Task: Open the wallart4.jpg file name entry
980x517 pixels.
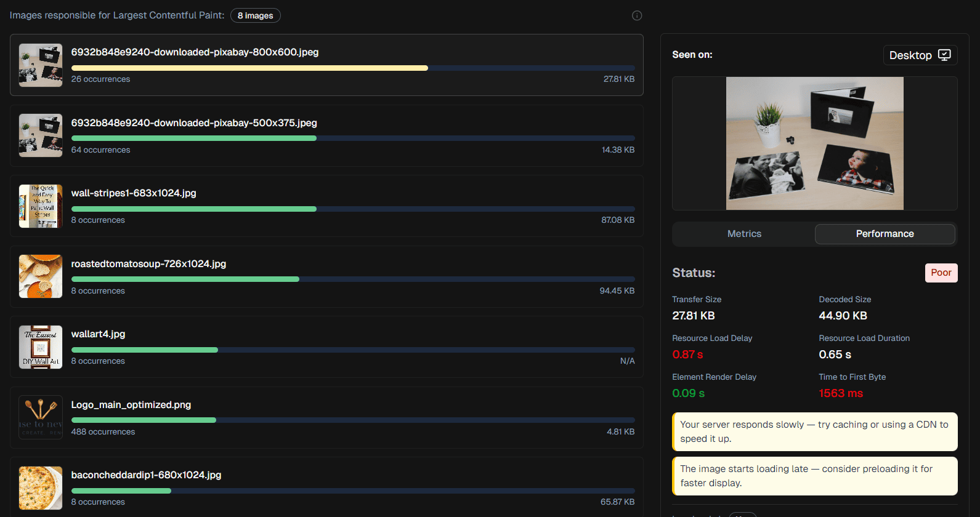Action: point(98,334)
